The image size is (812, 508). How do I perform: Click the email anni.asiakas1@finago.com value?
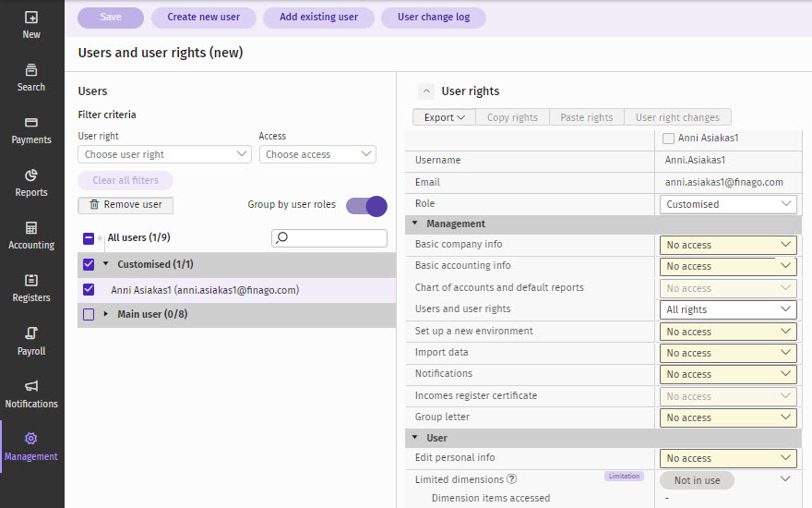724,182
